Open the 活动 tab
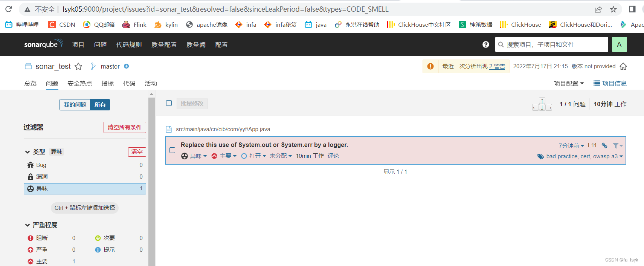The height and width of the screenshot is (266, 644). pyautogui.click(x=151, y=83)
